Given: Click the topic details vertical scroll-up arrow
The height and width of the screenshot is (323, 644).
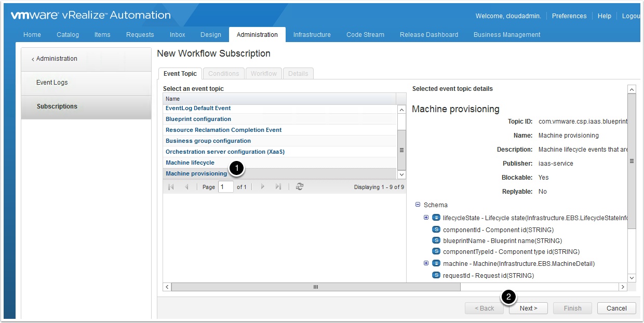Looking at the screenshot, I should (x=632, y=90).
